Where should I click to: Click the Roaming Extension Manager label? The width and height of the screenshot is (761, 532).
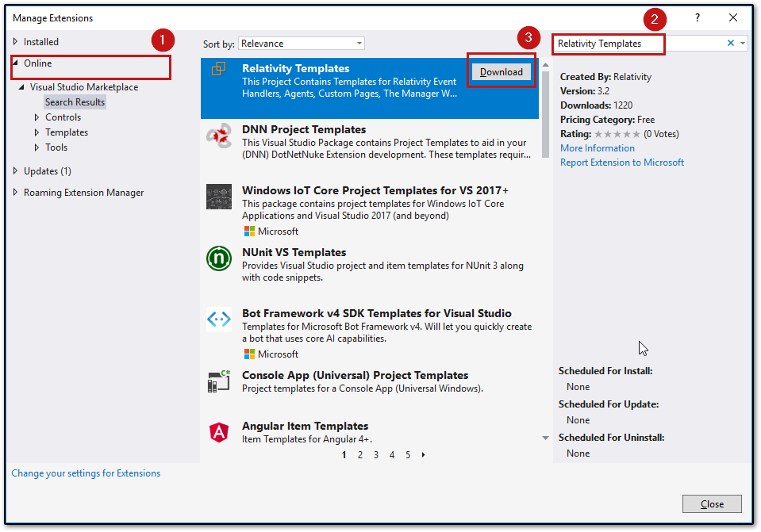(x=84, y=193)
